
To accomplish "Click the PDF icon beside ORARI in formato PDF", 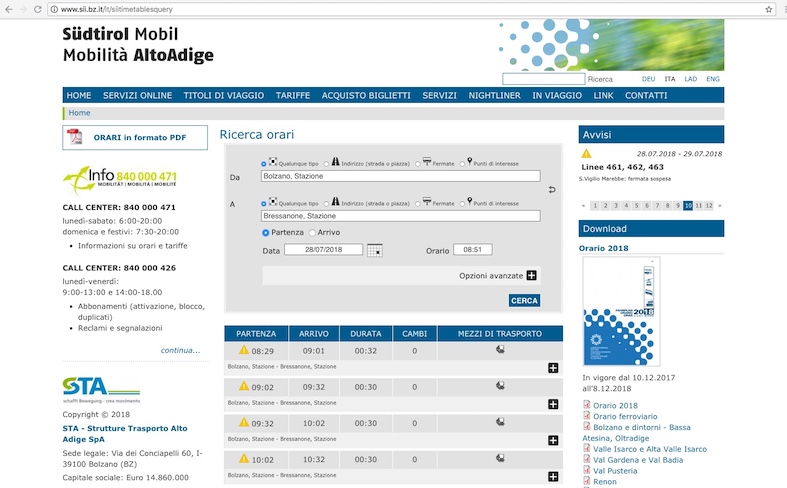I will tap(74, 137).
